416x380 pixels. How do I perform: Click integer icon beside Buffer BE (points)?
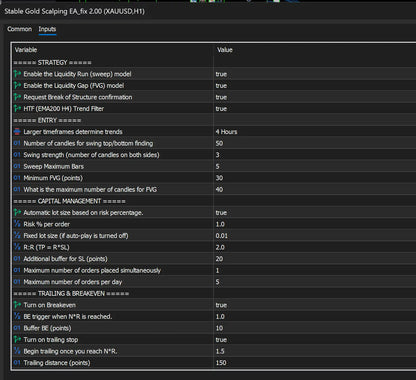click(17, 328)
